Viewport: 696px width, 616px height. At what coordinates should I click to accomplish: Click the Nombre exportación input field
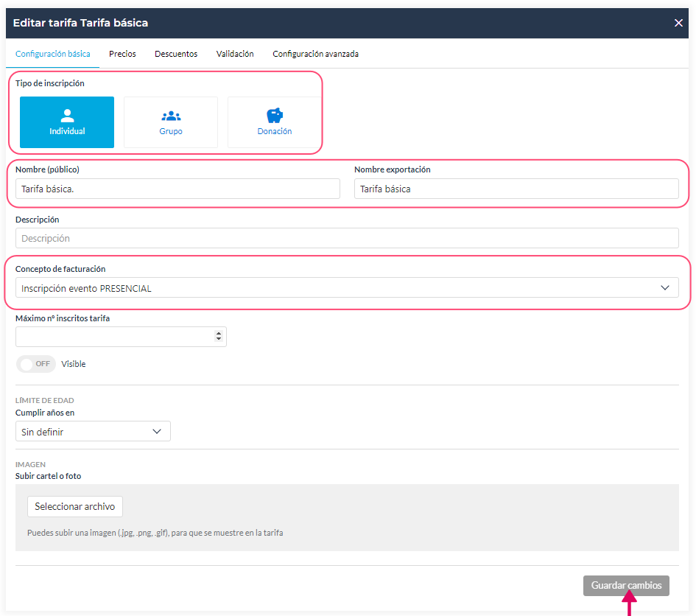pos(516,189)
